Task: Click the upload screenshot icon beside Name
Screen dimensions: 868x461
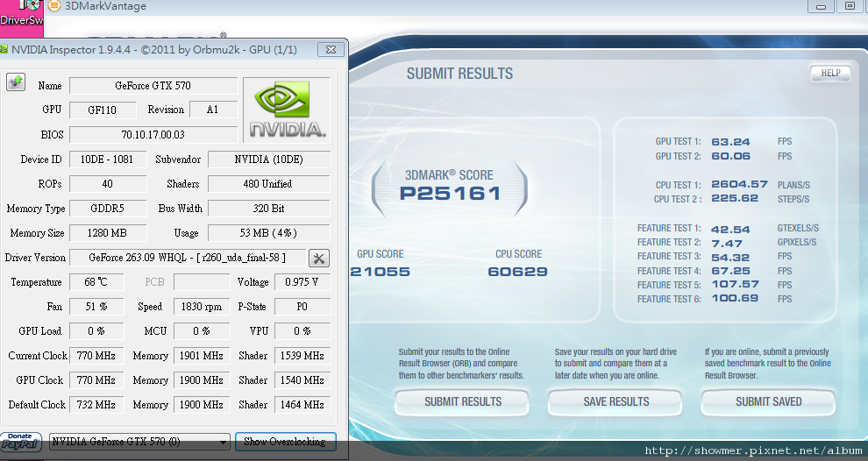Action: [16, 82]
